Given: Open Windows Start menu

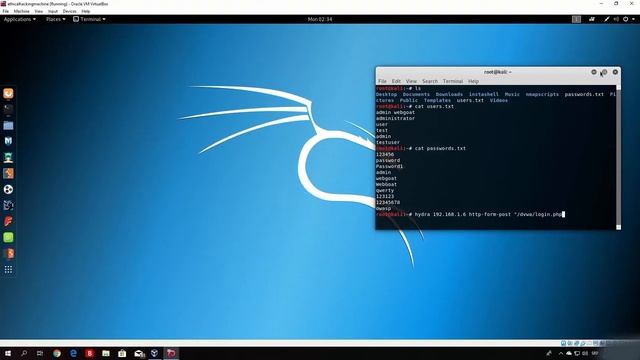Looking at the screenshot, I should (8, 353).
